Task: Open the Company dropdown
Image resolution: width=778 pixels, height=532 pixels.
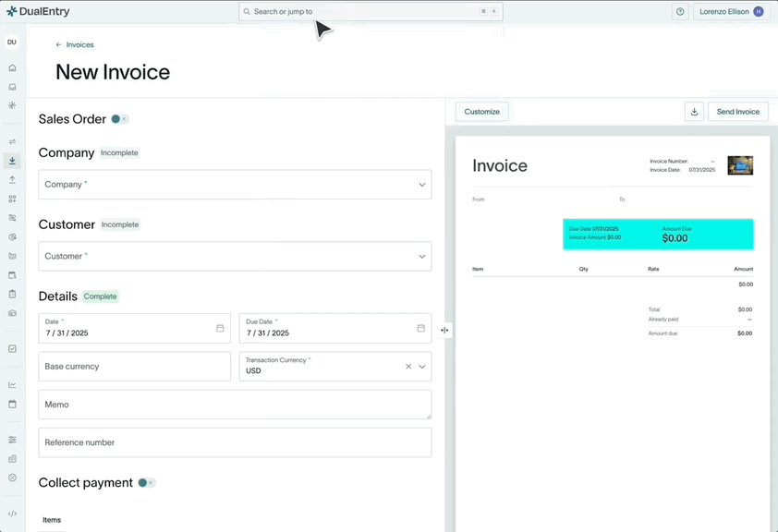Action: tap(234, 184)
